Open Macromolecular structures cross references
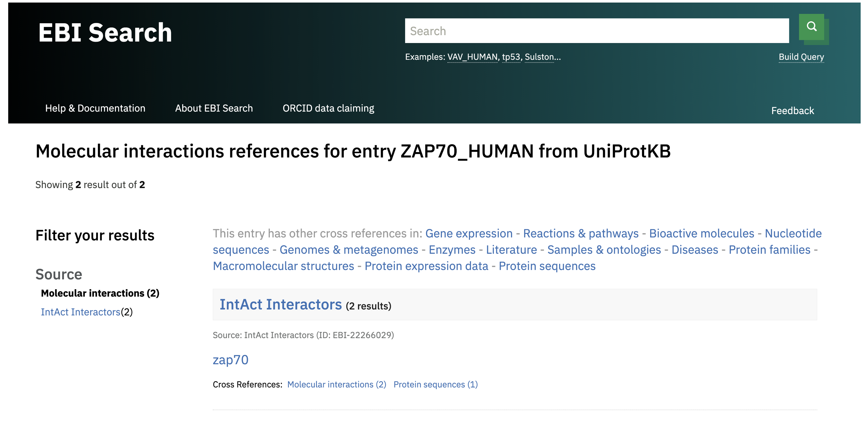This screenshot has height=422, width=868. tap(283, 266)
